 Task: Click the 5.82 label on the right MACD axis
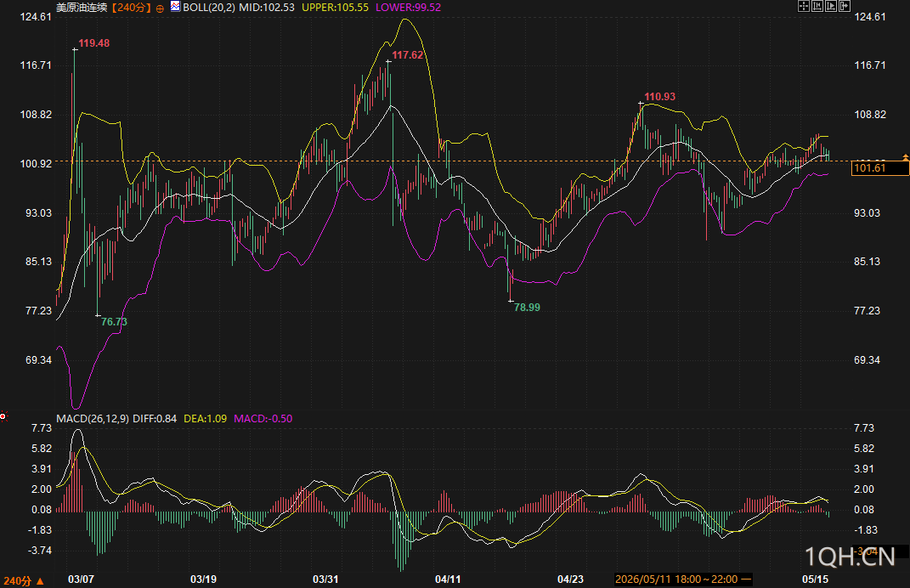[864, 449]
